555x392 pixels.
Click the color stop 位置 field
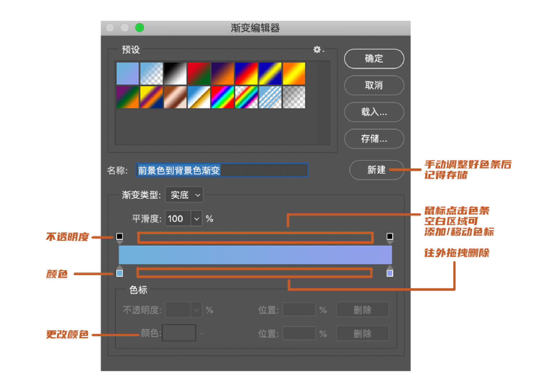click(x=299, y=334)
